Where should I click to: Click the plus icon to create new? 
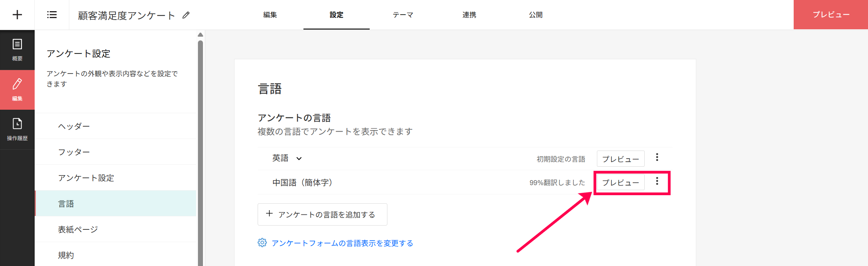17,15
